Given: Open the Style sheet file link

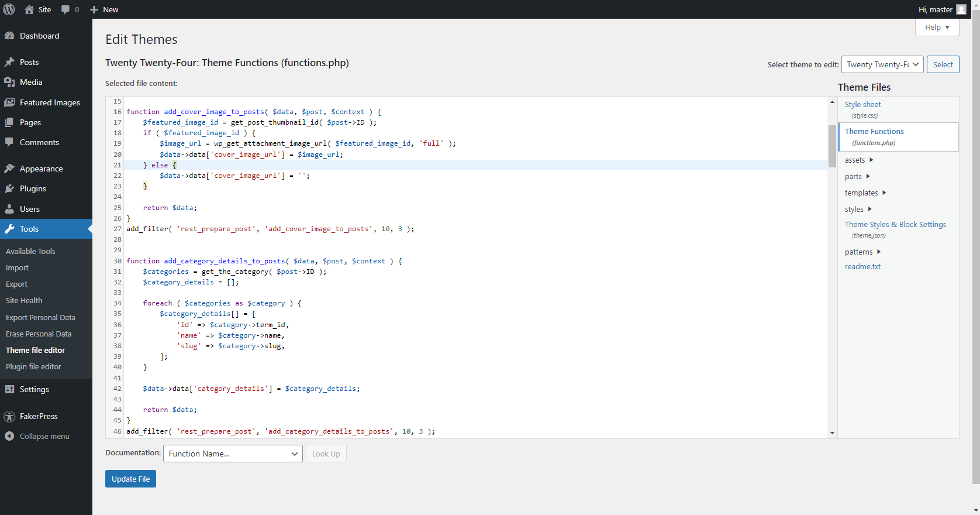Looking at the screenshot, I should (x=862, y=104).
